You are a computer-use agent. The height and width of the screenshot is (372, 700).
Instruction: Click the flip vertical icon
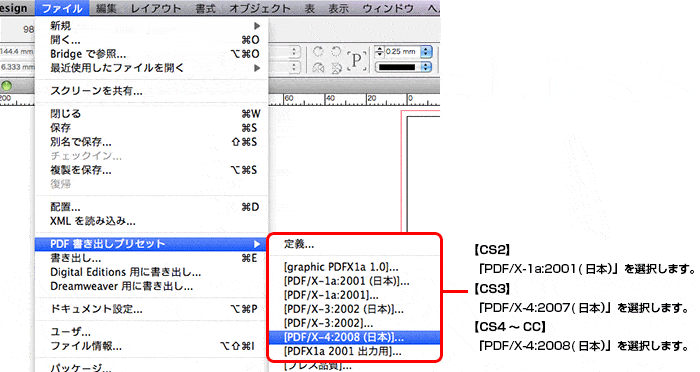pyautogui.click(x=336, y=67)
